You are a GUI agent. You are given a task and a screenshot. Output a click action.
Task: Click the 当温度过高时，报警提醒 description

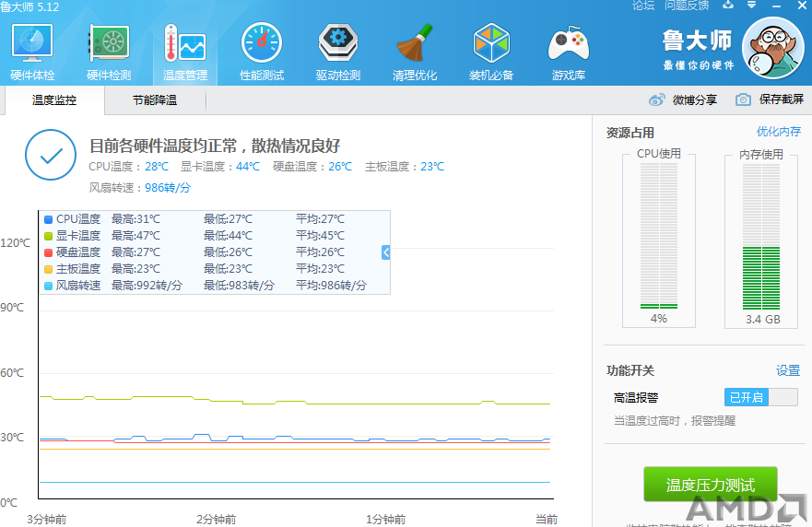pyautogui.click(x=675, y=421)
